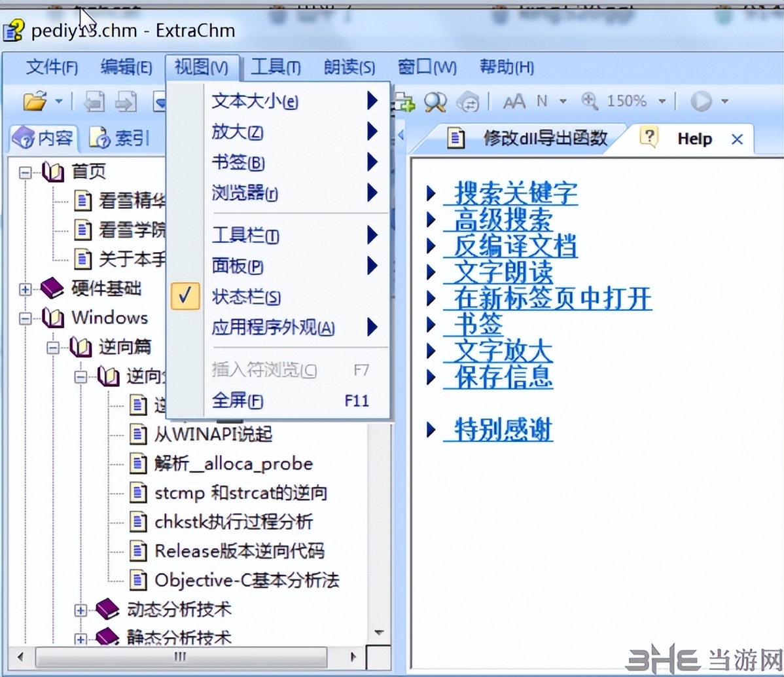Click question mark icon on Help tab
The image size is (784, 677).
[649, 137]
